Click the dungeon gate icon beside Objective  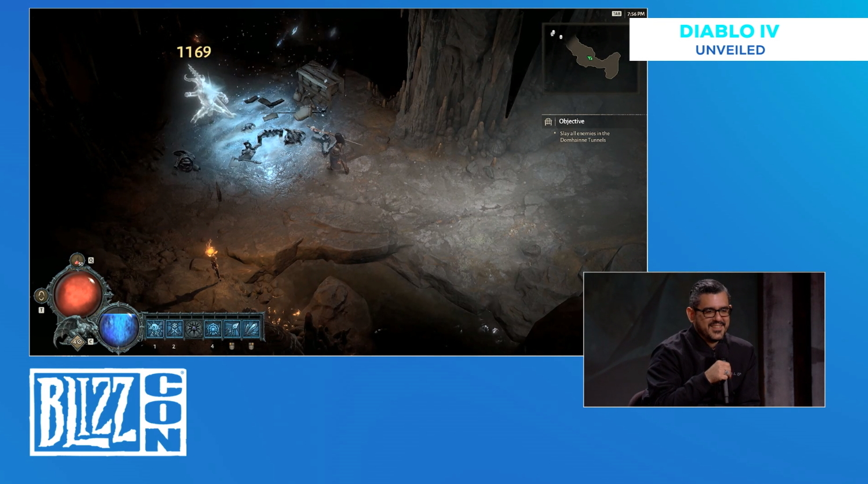pos(548,122)
